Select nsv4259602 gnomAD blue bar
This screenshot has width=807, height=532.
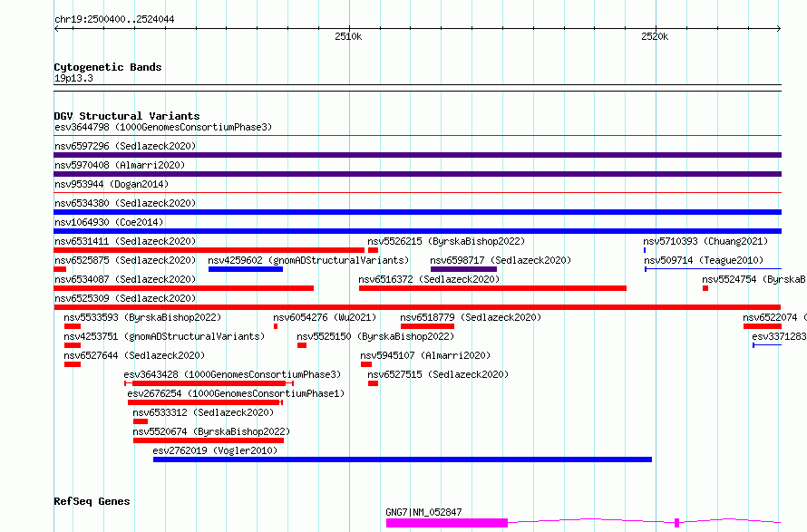tap(246, 269)
